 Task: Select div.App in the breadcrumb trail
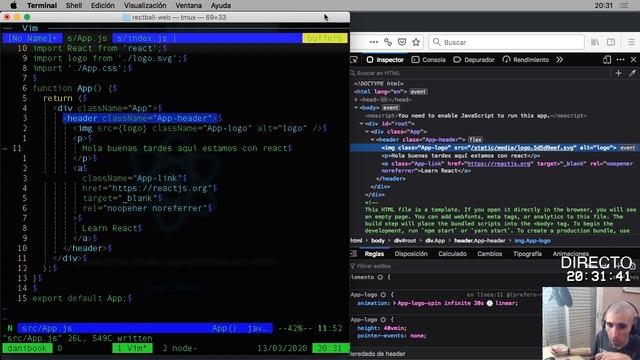click(435, 240)
